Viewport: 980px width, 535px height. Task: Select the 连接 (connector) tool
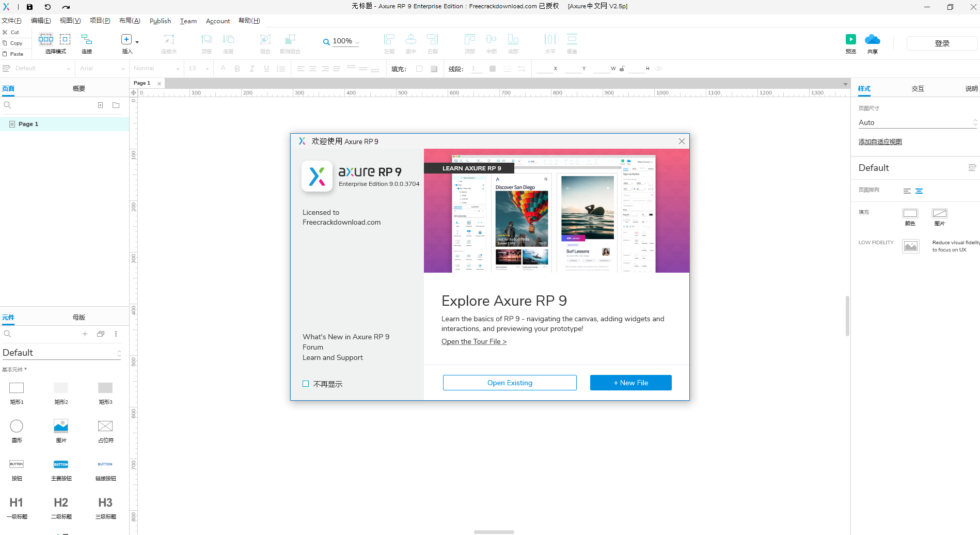86,43
